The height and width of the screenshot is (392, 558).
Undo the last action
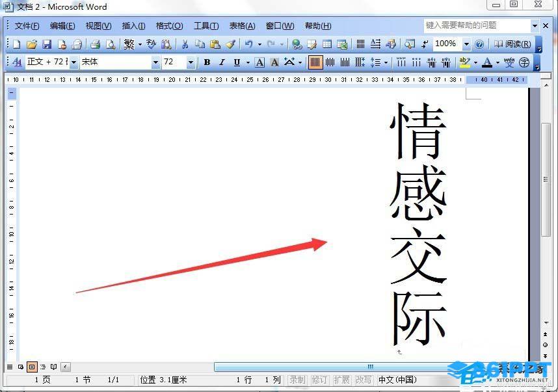pos(248,44)
